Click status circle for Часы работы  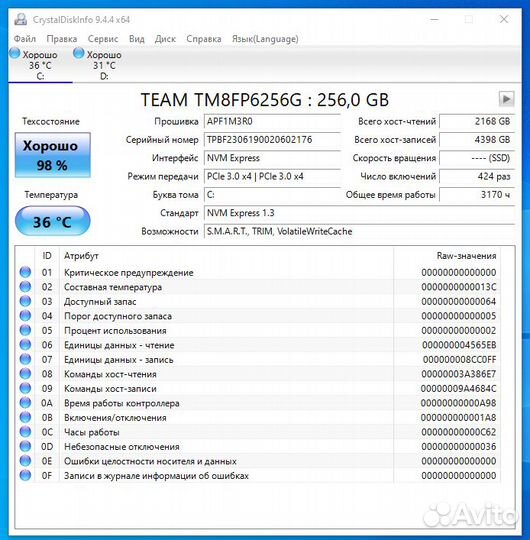25,432
